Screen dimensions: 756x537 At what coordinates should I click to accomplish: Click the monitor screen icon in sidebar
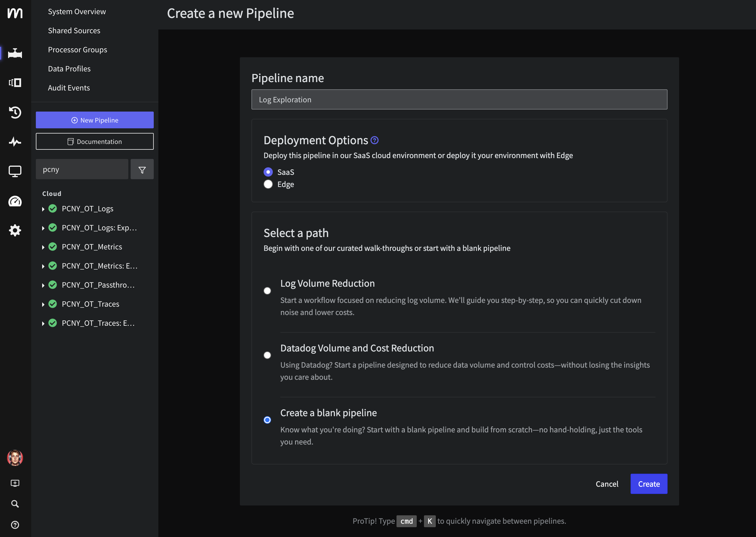[x=15, y=171]
